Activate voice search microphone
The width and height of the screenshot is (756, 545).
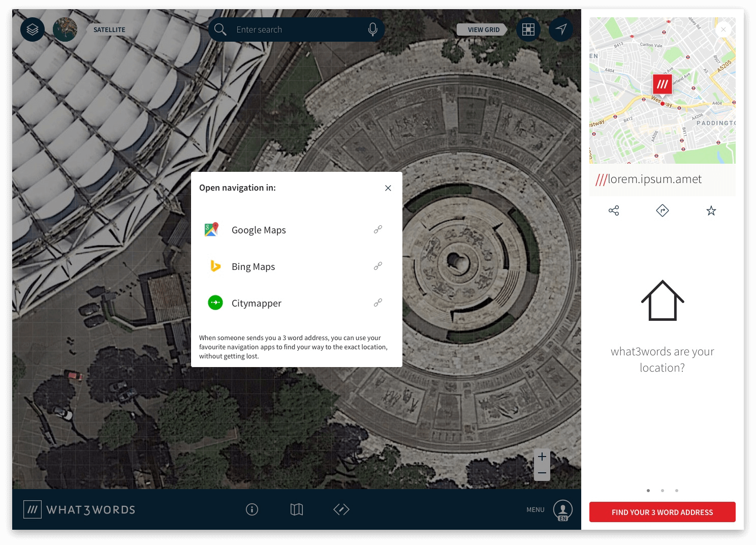click(x=372, y=29)
